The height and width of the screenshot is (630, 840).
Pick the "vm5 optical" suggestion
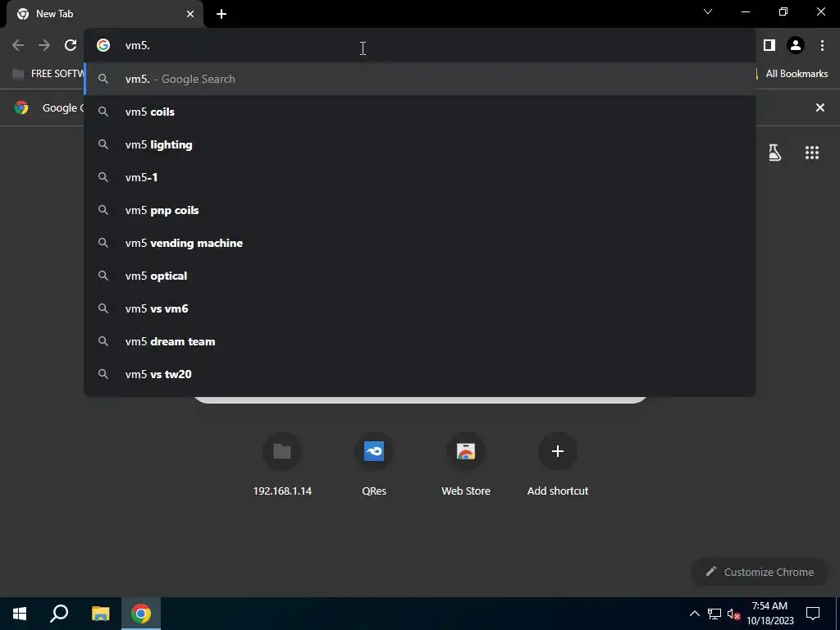tap(420, 276)
